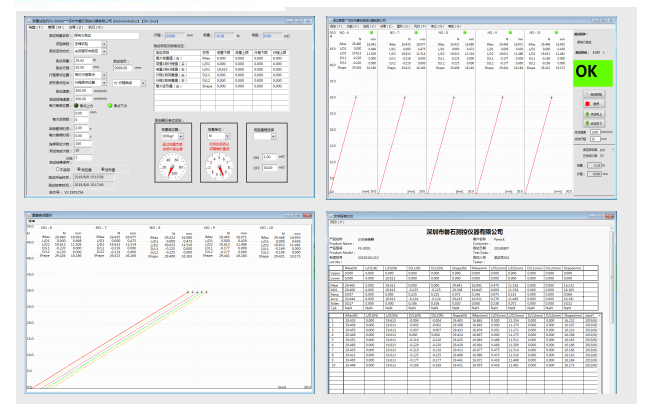Select the dark green upward direction indicator
Image resolution: width=660 pixels, height=412 pixels.
tap(76, 104)
